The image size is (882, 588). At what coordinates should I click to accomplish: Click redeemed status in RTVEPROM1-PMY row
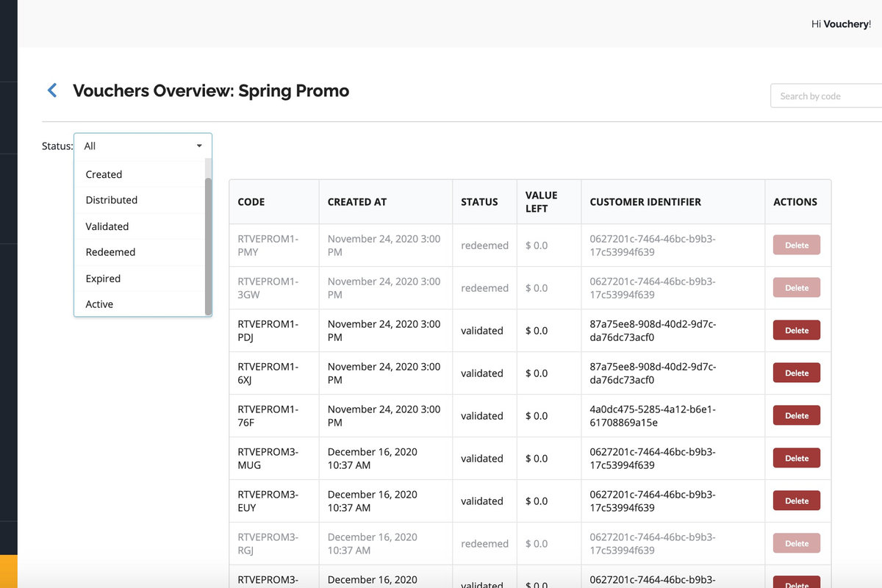[485, 245]
